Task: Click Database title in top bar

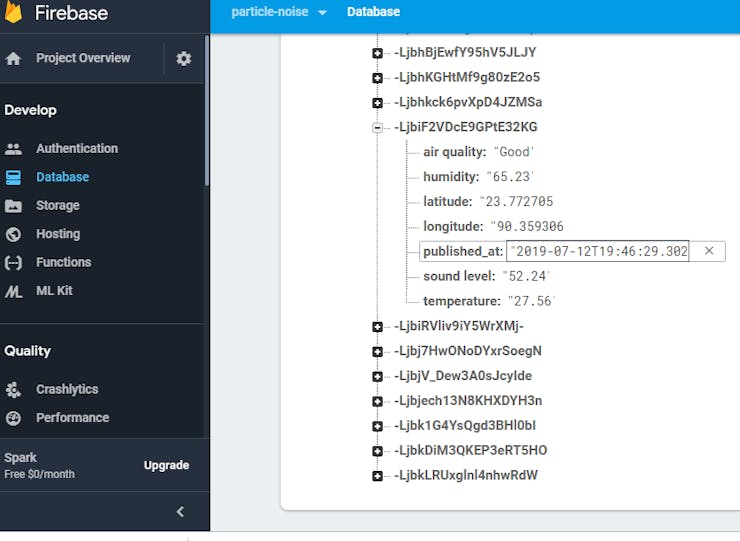Action: 373,12
